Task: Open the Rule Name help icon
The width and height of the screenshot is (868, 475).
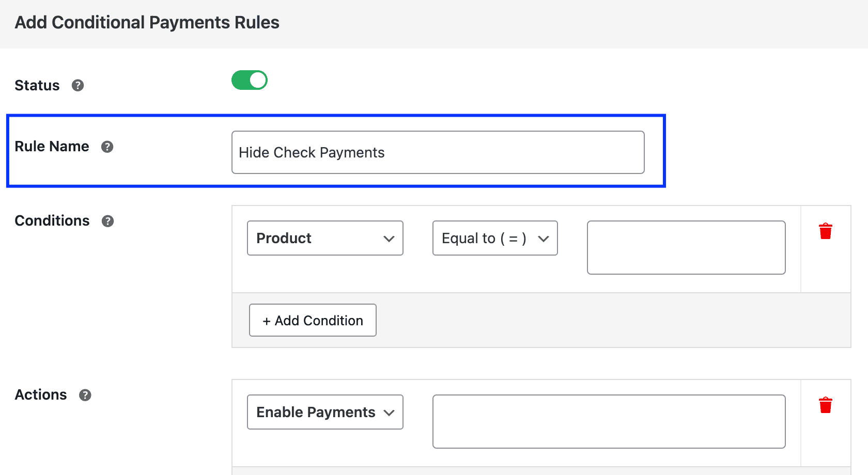Action: (107, 147)
